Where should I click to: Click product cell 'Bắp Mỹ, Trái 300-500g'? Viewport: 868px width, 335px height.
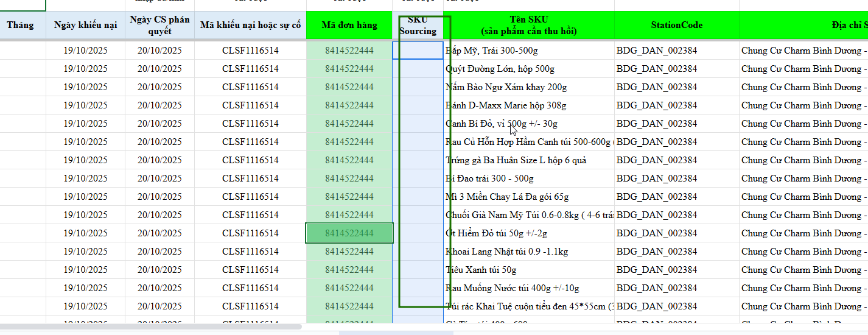[x=529, y=51]
